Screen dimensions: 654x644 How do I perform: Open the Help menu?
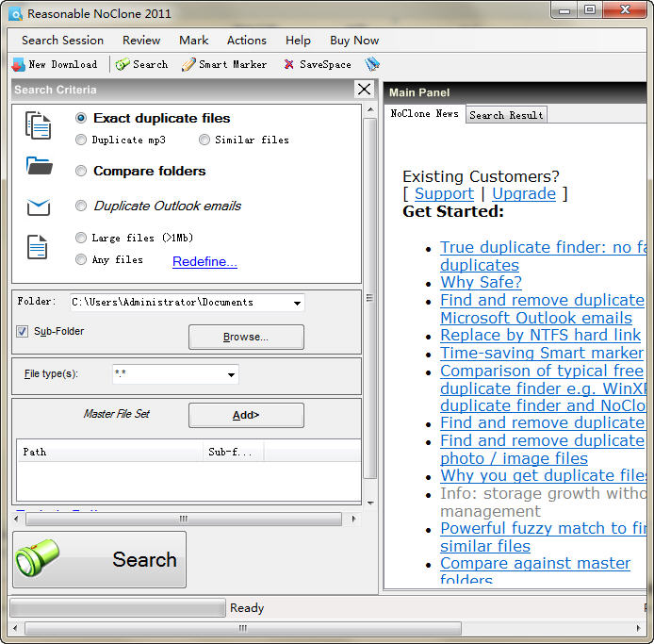pyautogui.click(x=298, y=41)
